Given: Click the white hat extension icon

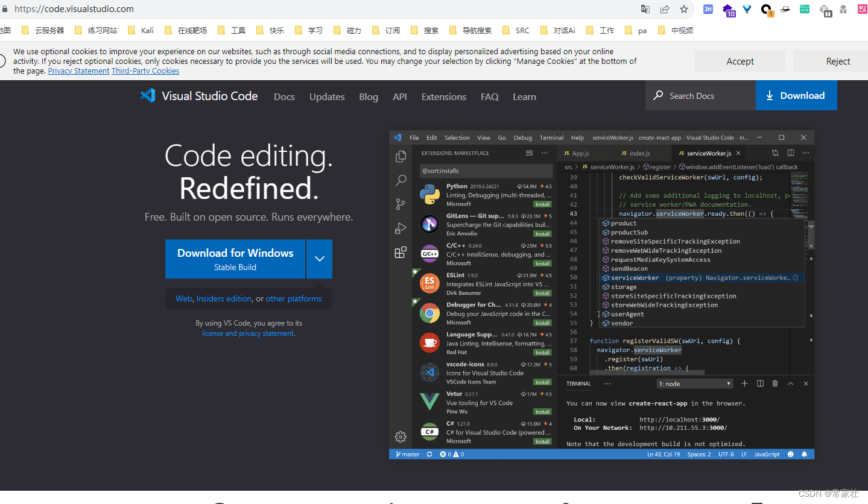Looking at the screenshot, I should point(785,9).
